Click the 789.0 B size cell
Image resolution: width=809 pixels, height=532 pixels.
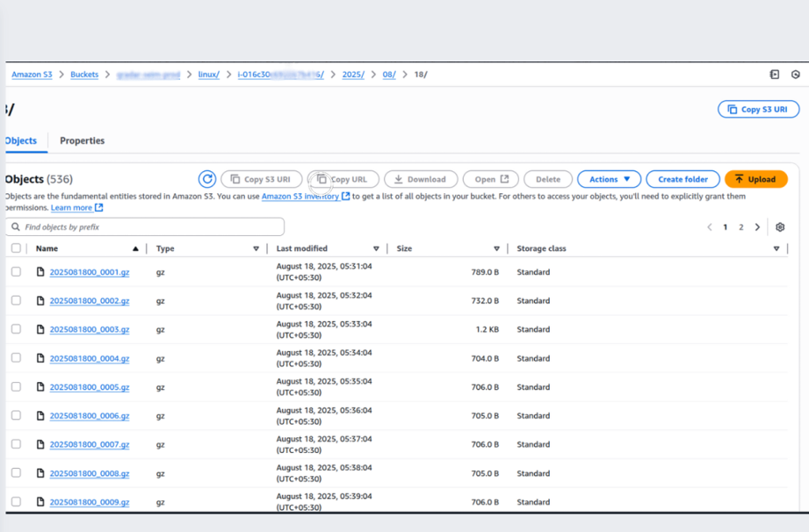(x=485, y=271)
